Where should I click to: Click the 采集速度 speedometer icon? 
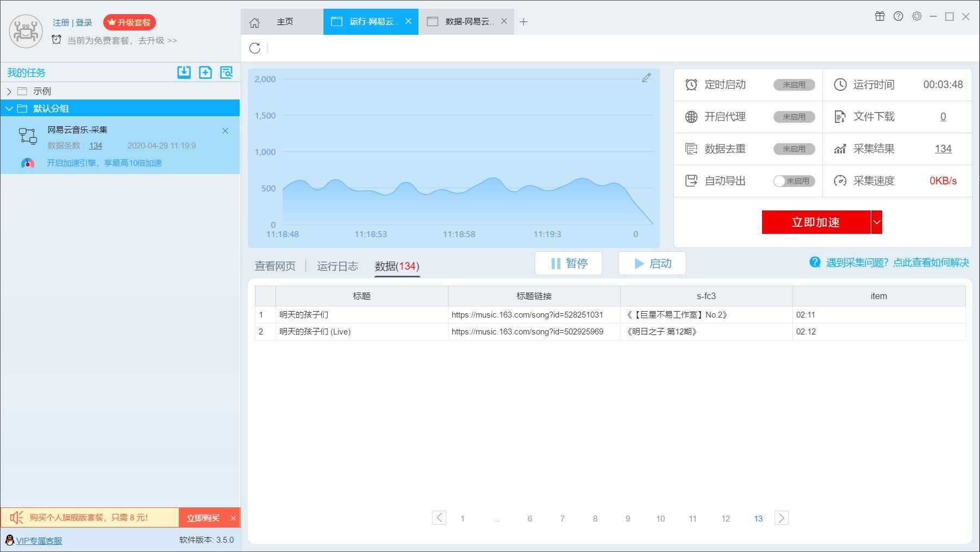coord(840,181)
